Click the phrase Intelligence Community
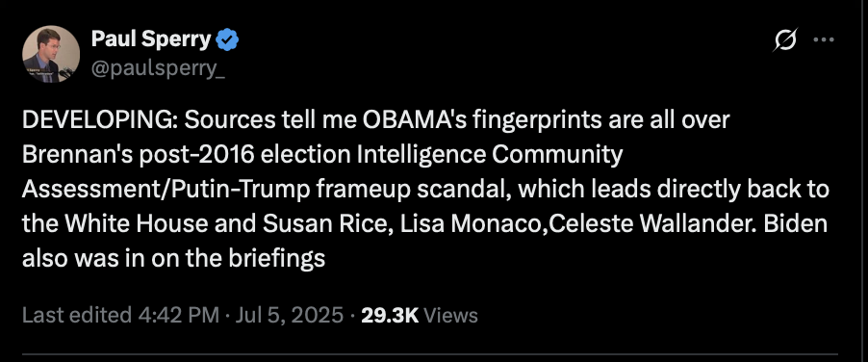 [x=490, y=155]
